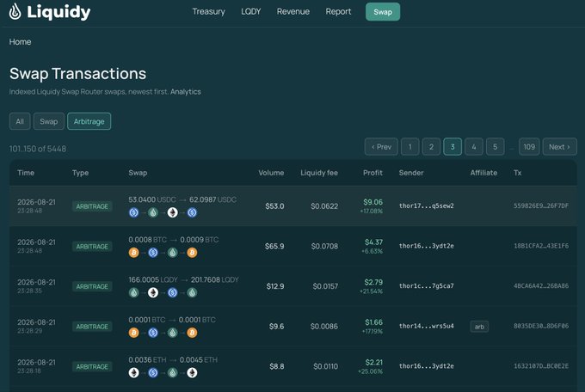Open the Treasury navigation item
The height and width of the screenshot is (392, 585).
pyautogui.click(x=208, y=11)
